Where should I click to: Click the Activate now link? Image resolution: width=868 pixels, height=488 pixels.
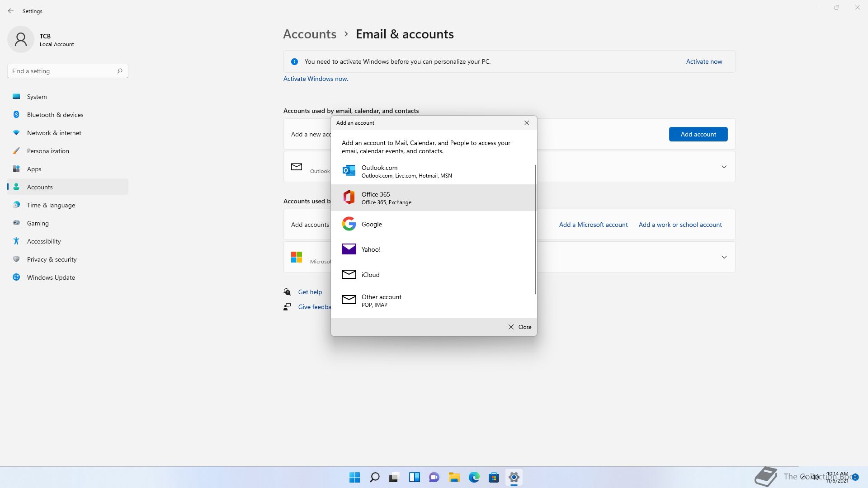click(704, 61)
